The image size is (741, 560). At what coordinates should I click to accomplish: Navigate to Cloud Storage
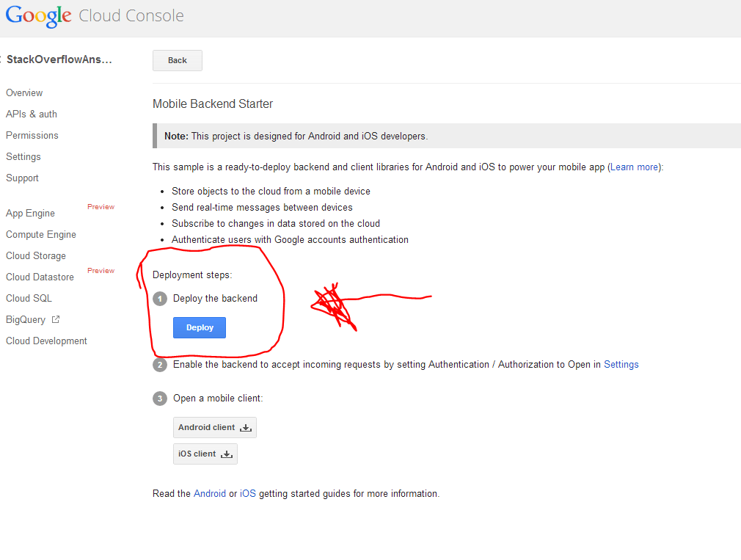pyautogui.click(x=36, y=256)
